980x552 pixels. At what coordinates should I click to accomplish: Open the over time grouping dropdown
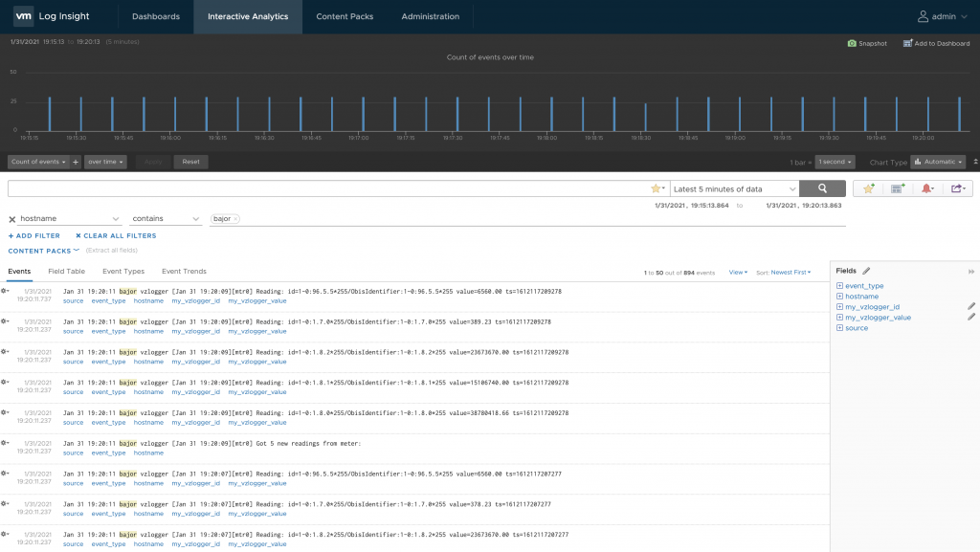point(105,162)
